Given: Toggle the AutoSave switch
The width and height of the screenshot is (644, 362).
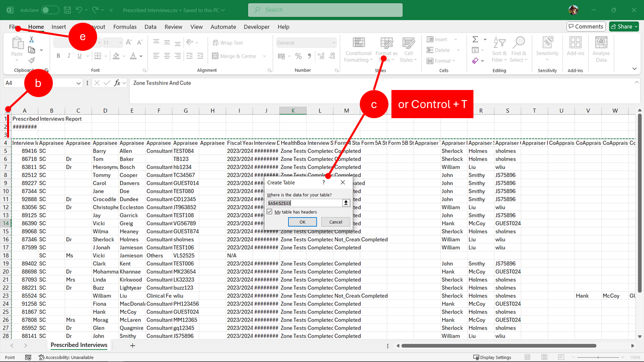Looking at the screenshot, I should pyautogui.click(x=50, y=10).
